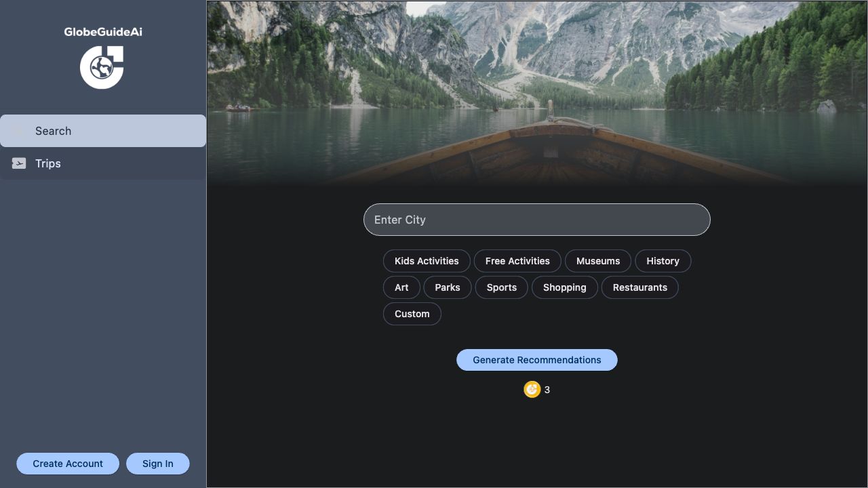Click the Create Account button
The image size is (868, 488).
pyautogui.click(x=68, y=464)
